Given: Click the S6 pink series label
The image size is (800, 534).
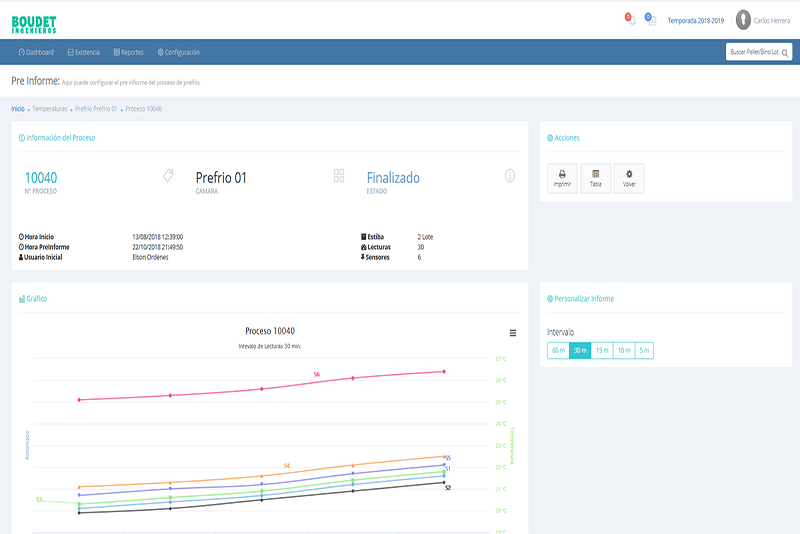Looking at the screenshot, I should [x=317, y=374].
